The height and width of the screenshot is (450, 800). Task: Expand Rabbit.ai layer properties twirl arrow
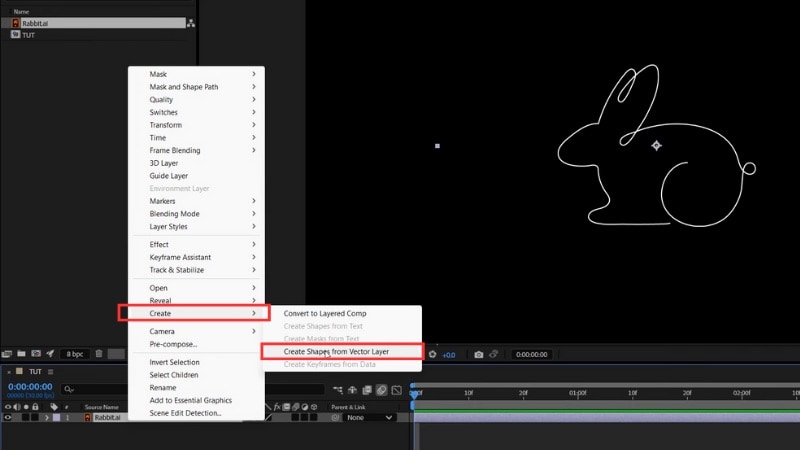(46, 417)
